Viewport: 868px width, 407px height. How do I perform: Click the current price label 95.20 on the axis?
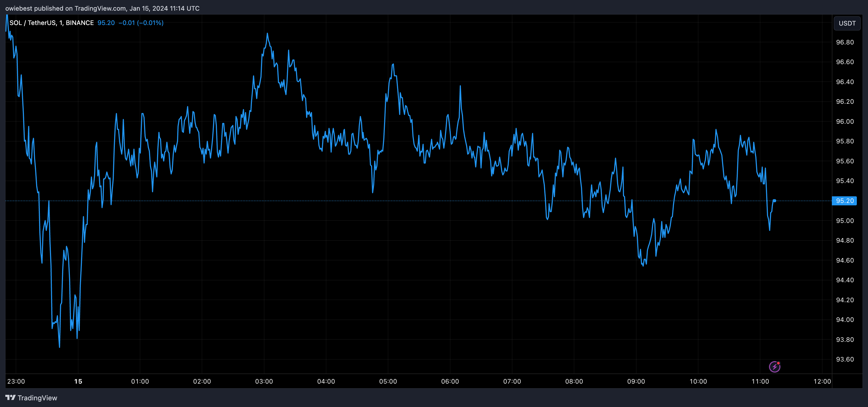(844, 201)
